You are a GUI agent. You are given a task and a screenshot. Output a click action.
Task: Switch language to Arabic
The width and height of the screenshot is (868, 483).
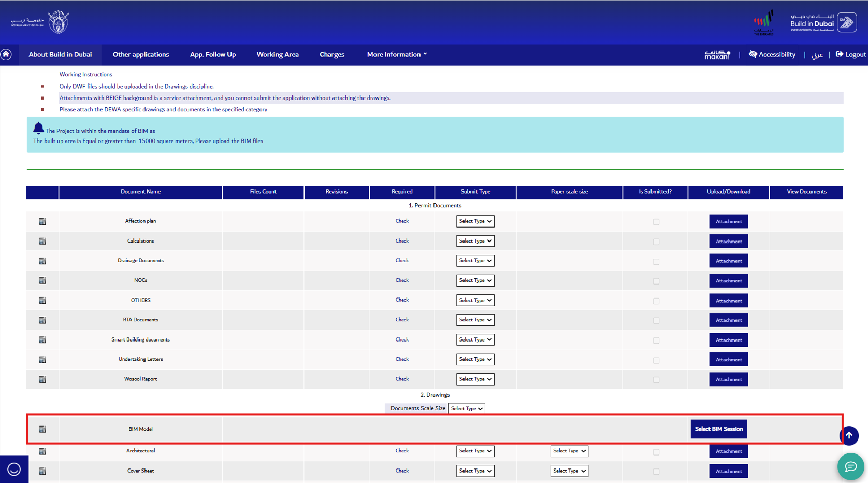(x=817, y=54)
